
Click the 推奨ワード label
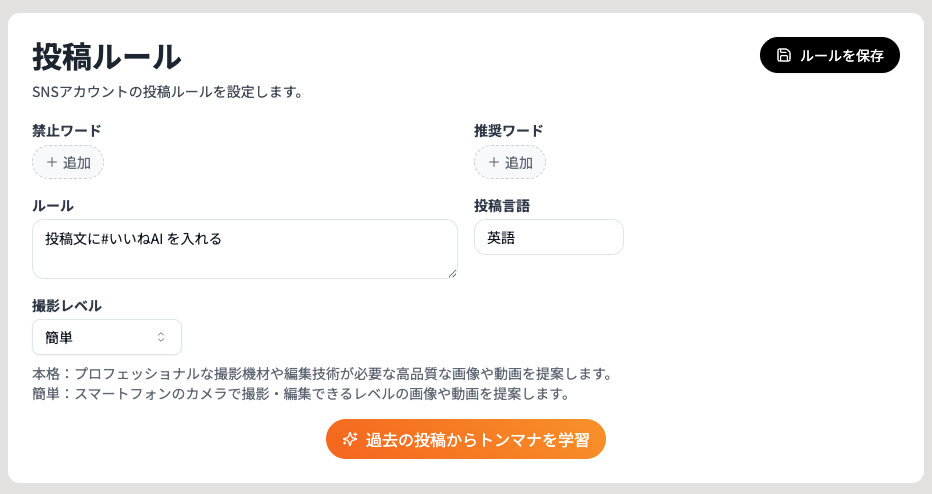coord(509,130)
